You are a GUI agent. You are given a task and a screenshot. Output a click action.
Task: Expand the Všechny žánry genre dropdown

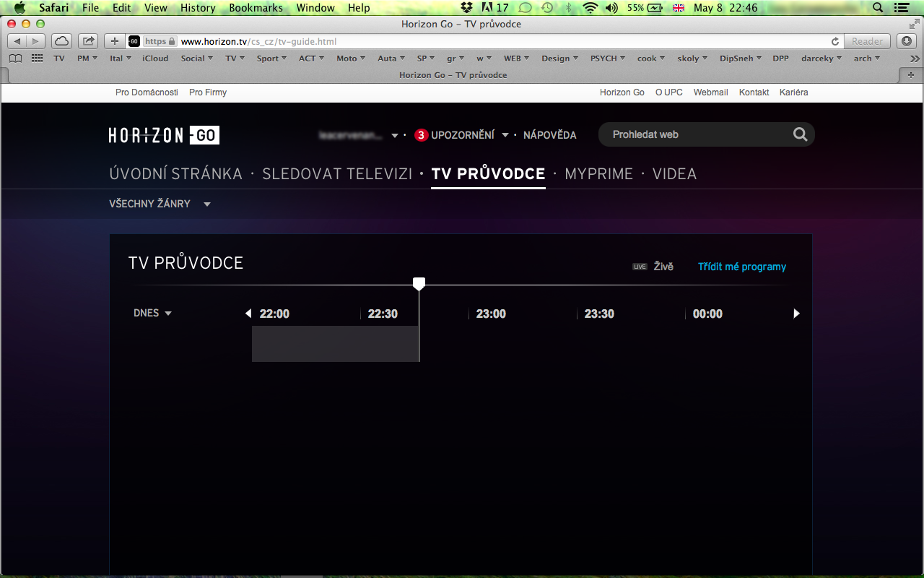pos(160,204)
